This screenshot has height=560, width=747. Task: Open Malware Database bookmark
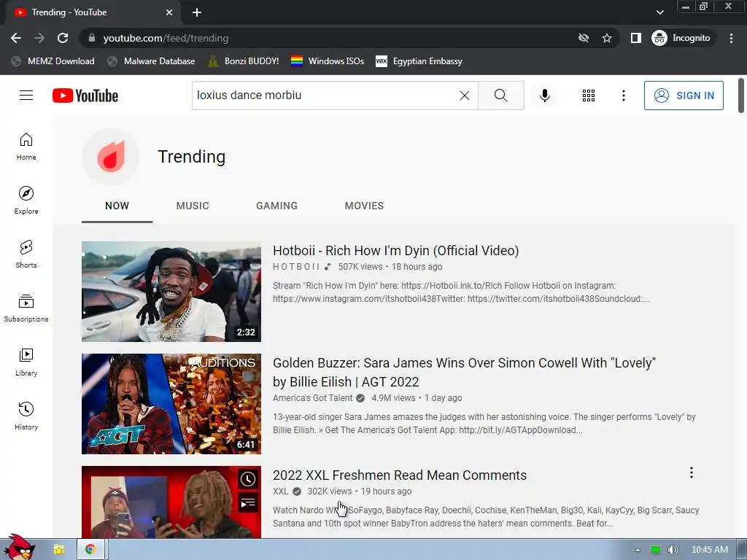(152, 61)
